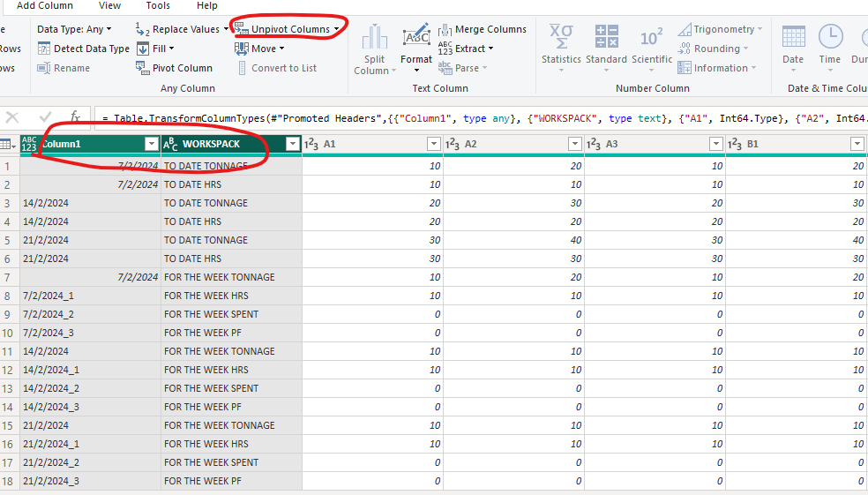The image size is (868, 495).
Task: Click the Unpivot Columns icon
Action: point(242,28)
